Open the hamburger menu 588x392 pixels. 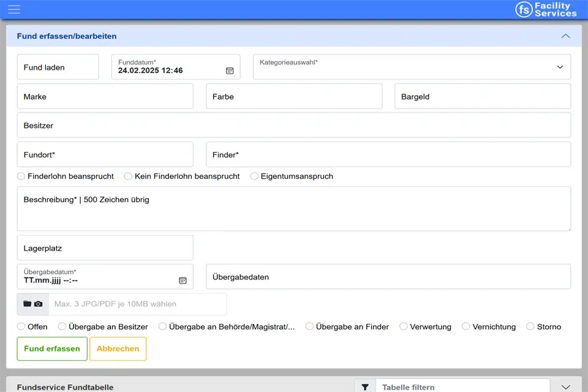(14, 9)
